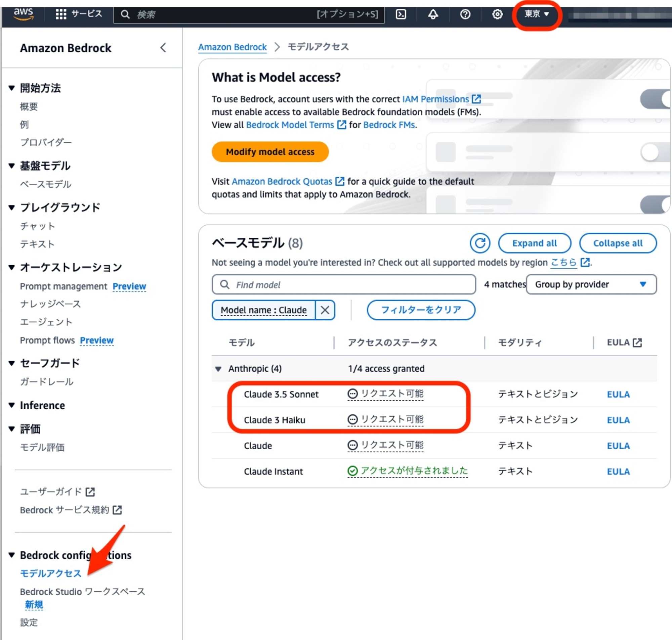Click the フィルターをクリア button
672x640 pixels.
[x=421, y=310]
